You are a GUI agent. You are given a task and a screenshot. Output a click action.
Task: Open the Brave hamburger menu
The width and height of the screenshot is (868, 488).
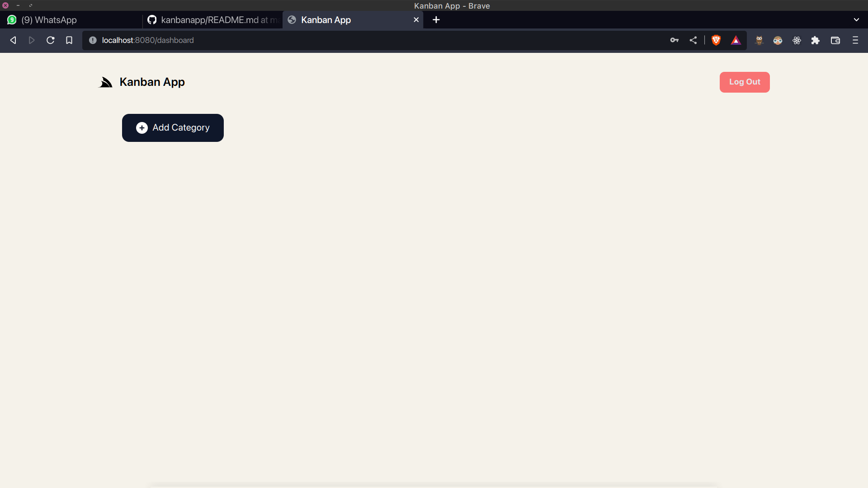click(855, 40)
